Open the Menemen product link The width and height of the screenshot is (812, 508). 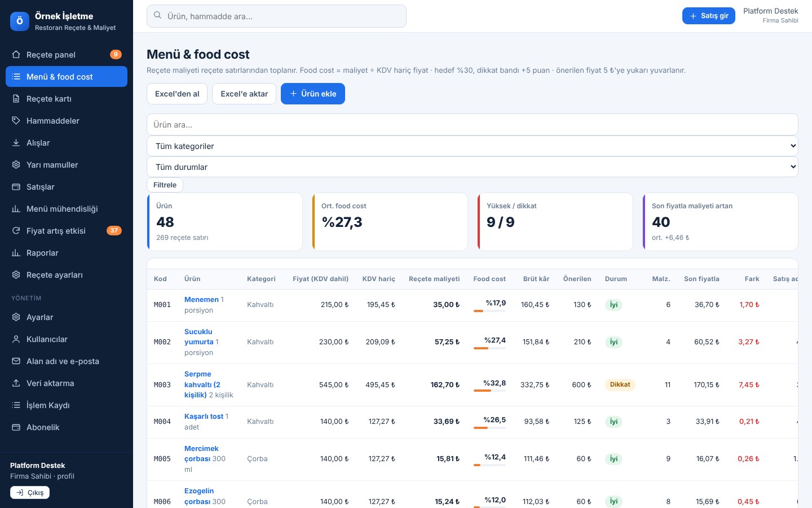(x=201, y=300)
